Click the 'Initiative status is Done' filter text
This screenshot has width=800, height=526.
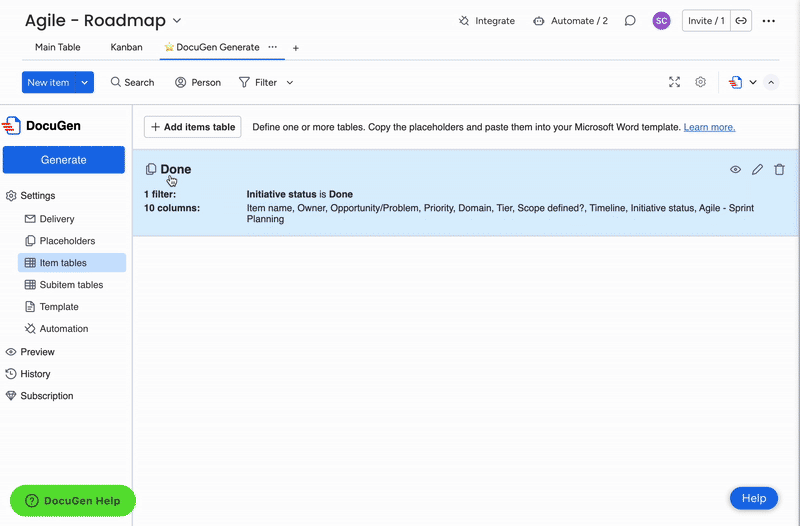[x=299, y=194]
